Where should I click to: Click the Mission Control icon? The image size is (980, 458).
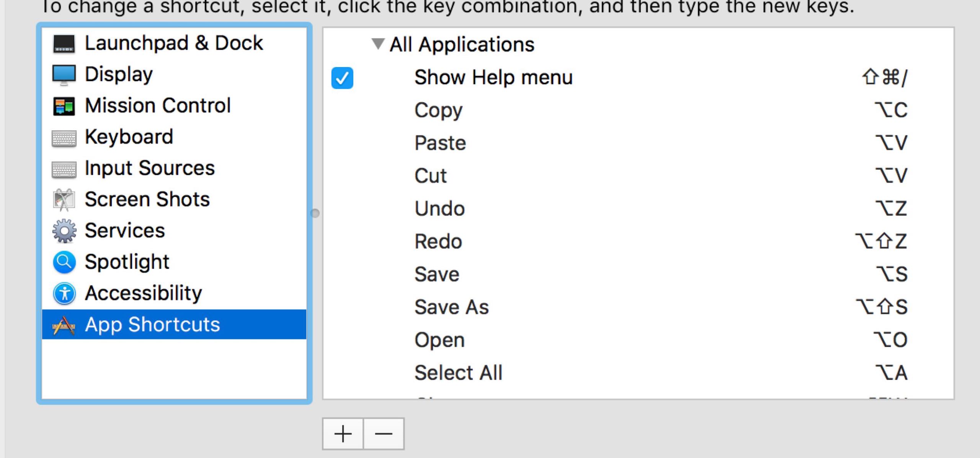(64, 106)
